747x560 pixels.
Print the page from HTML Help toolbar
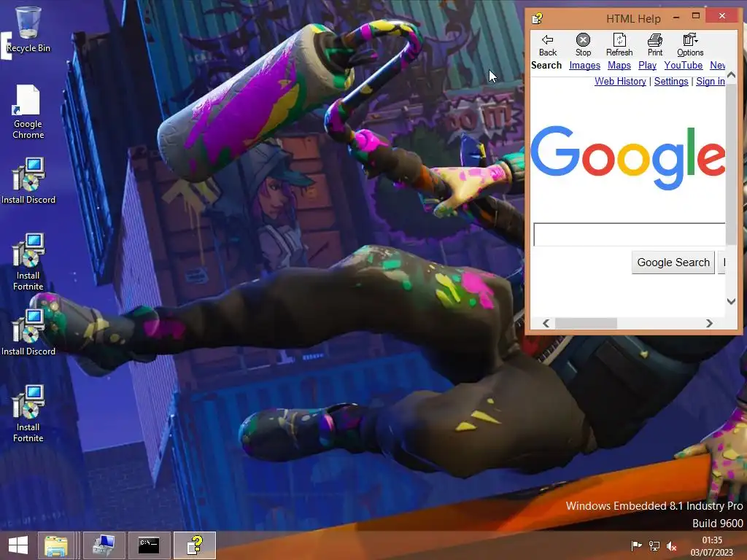(655, 45)
